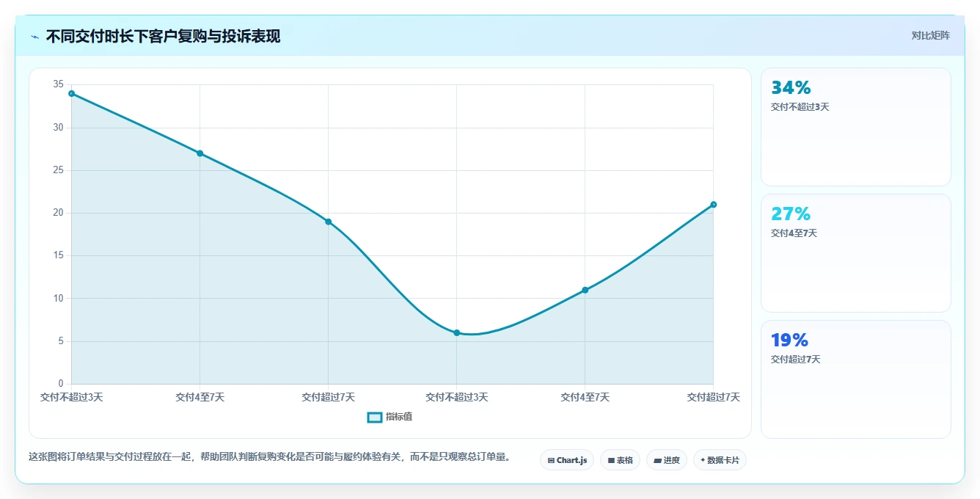Click x-axis label 交付超过7天 below the 19 point
This screenshot has width=980, height=499.
(x=328, y=397)
